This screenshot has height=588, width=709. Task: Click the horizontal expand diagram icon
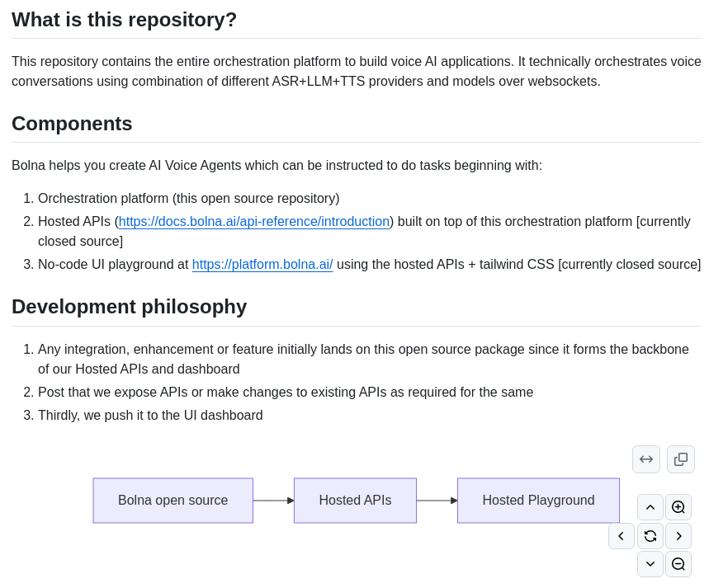click(x=646, y=459)
